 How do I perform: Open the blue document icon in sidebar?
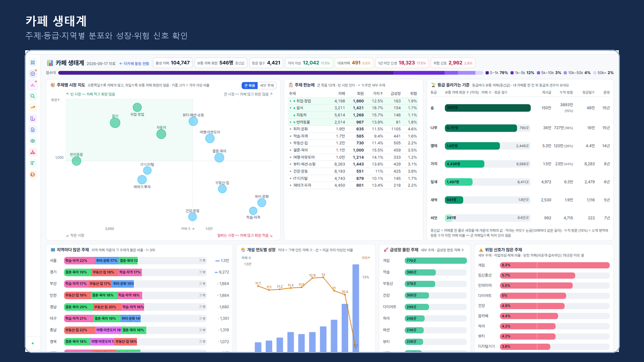coord(33,130)
